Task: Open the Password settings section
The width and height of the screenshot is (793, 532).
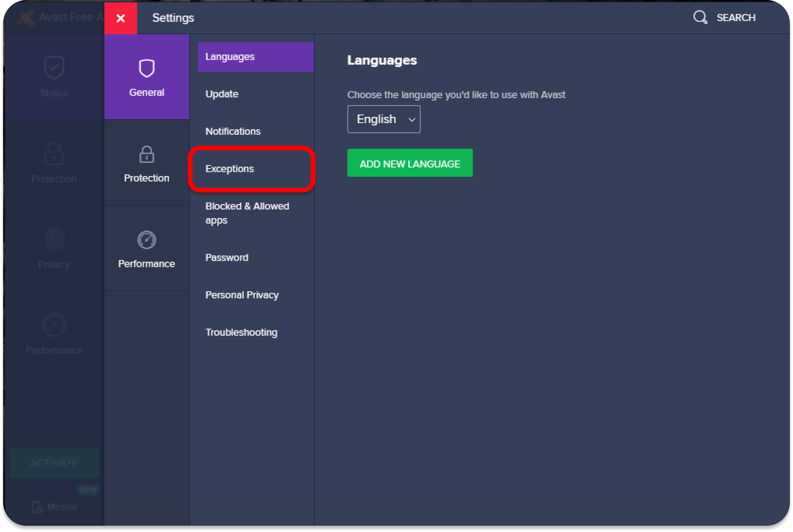Action: pos(227,258)
